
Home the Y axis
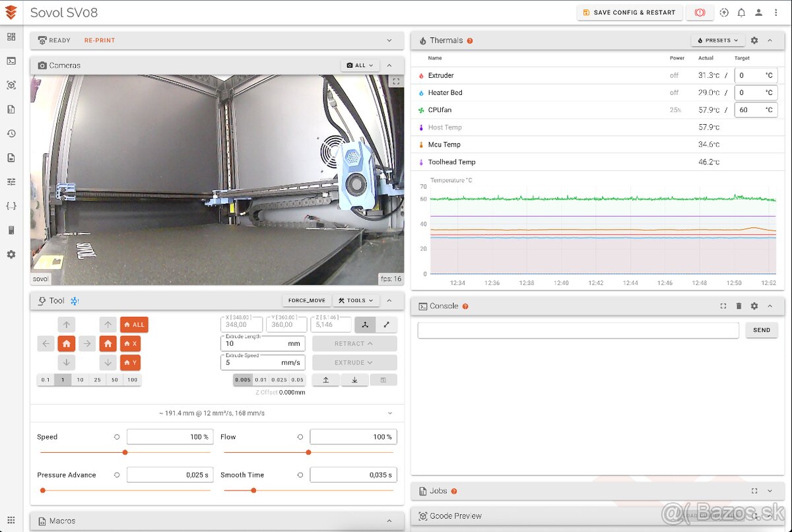click(131, 362)
